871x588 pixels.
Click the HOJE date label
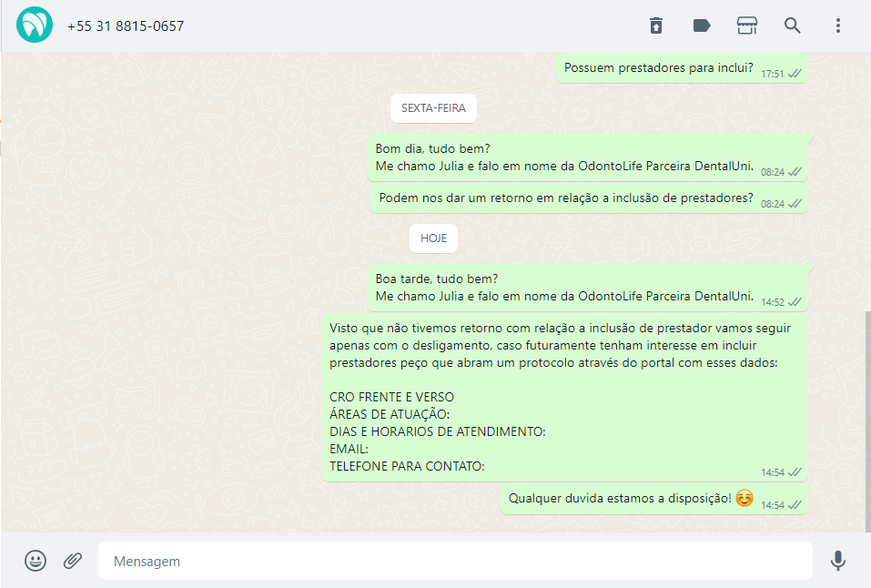coord(433,238)
